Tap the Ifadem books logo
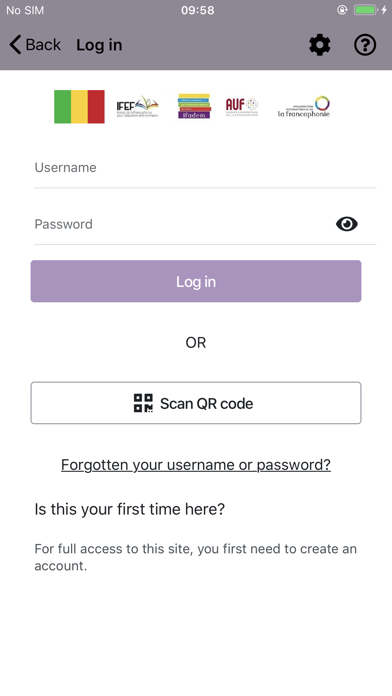 [x=194, y=106]
